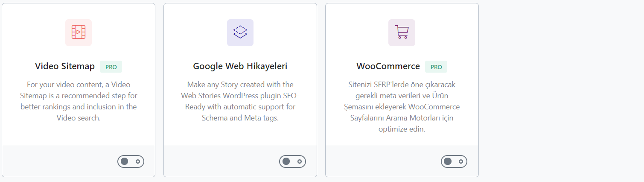Select the Google Web Hikayeleri heading
644x182 pixels.
coord(240,67)
